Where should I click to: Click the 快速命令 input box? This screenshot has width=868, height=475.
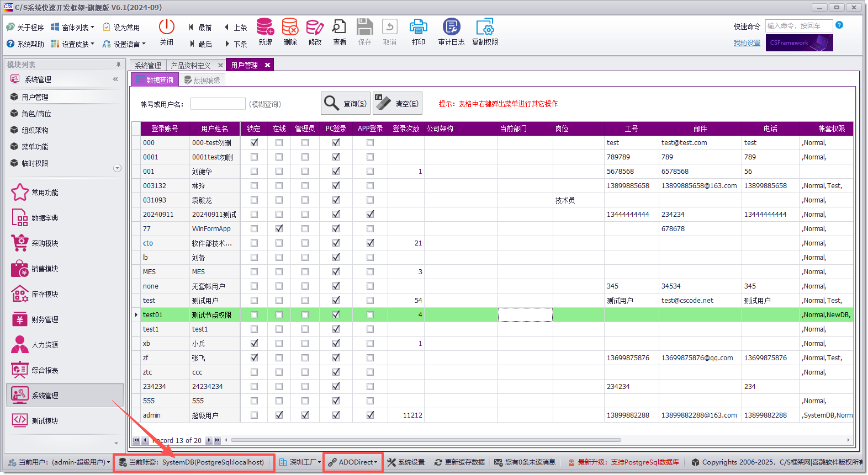tap(798, 25)
